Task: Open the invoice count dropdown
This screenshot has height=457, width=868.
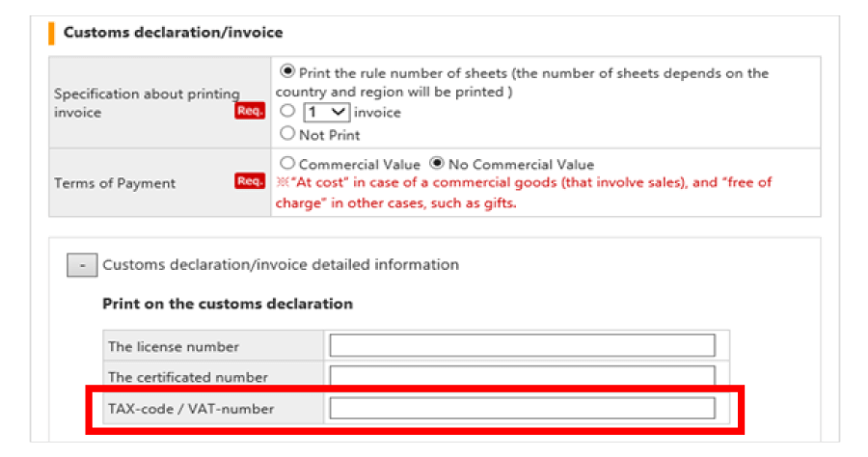Action: pyautogui.click(x=324, y=113)
